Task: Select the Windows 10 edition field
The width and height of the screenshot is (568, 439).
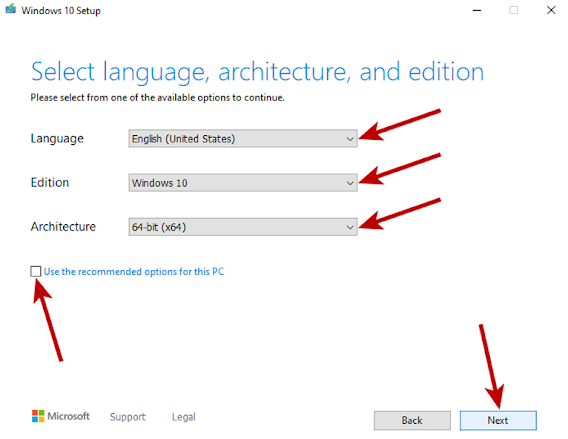Action: [243, 183]
